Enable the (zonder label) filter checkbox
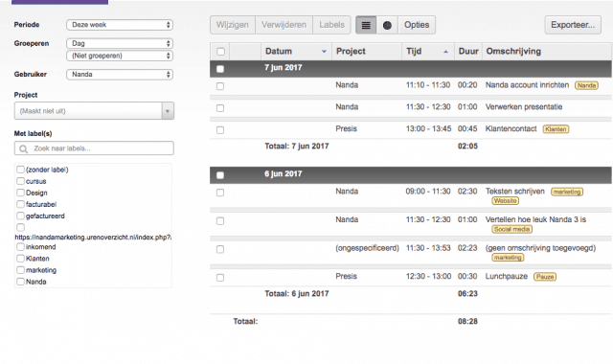The height and width of the screenshot is (364, 613). (20, 170)
